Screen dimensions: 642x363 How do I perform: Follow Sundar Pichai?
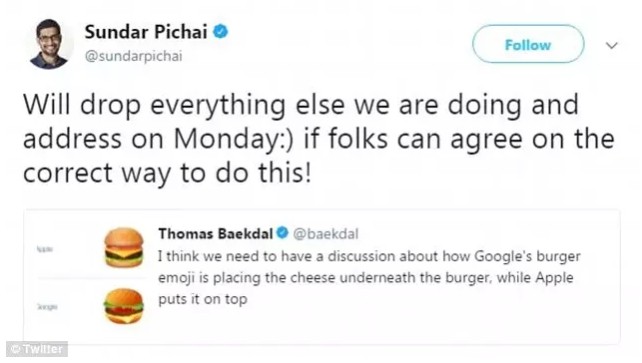[528, 44]
